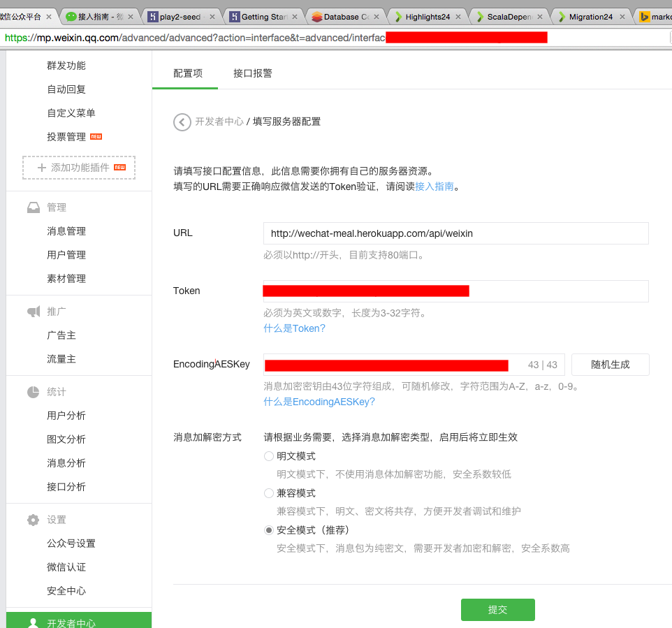Open 消息分析 in sidebar

[66, 463]
